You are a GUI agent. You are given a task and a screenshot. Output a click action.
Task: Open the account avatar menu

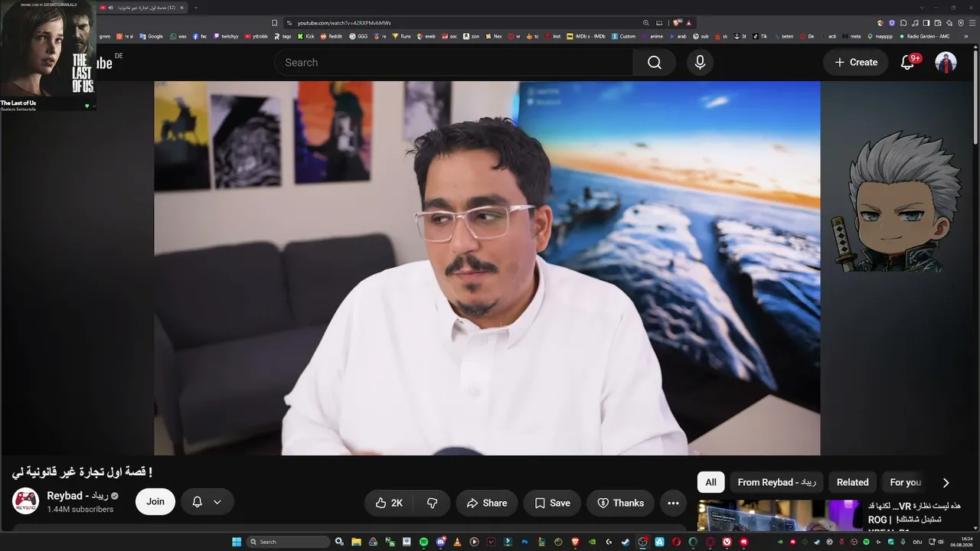tap(946, 63)
